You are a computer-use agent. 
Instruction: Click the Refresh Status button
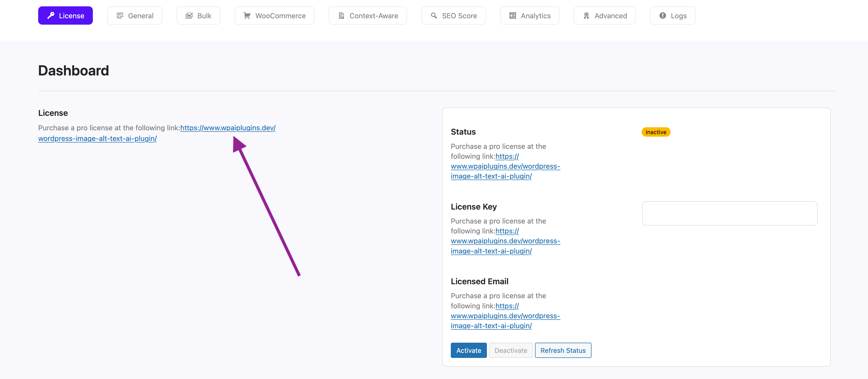tap(563, 350)
